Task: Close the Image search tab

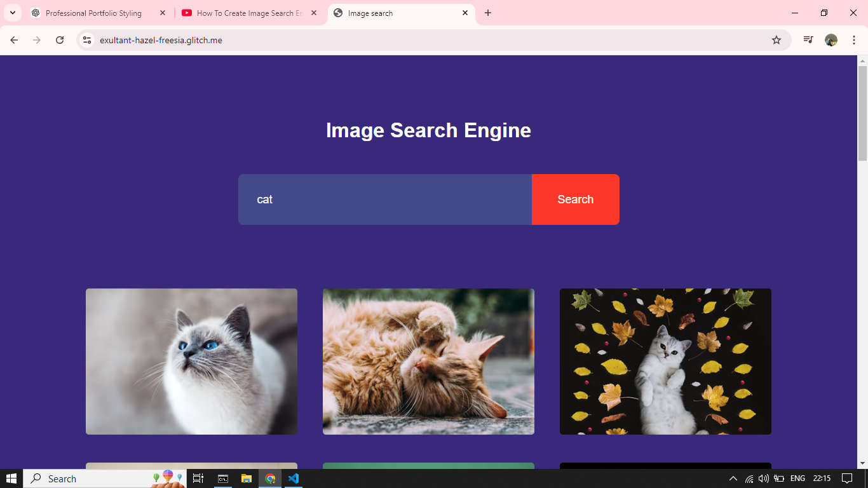Action: (x=465, y=13)
